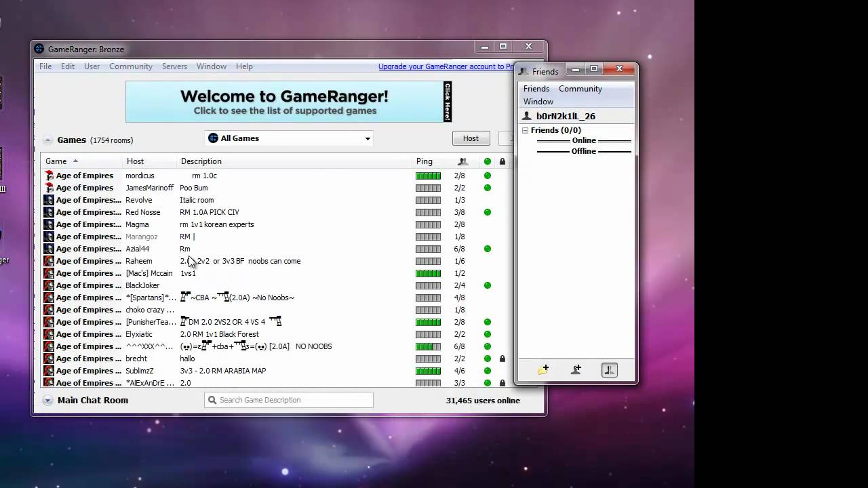Select the 'Italic room' description
This screenshot has height=488, width=868.
(197, 200)
